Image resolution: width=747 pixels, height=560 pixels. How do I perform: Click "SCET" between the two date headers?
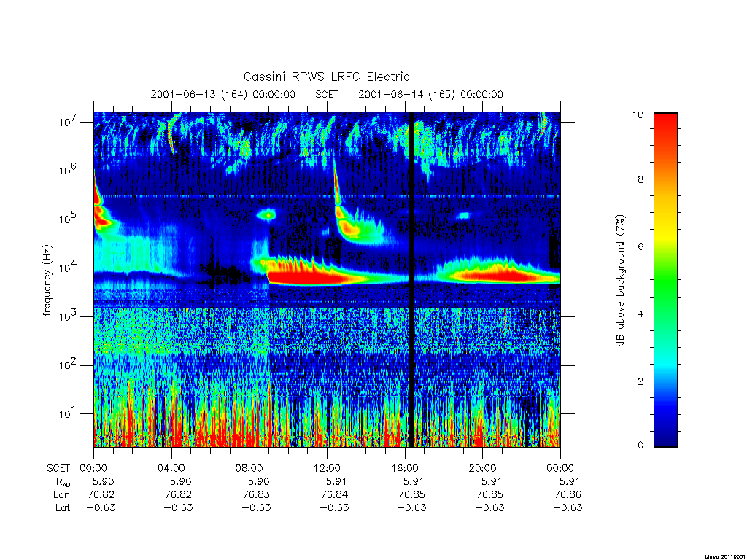click(x=326, y=94)
